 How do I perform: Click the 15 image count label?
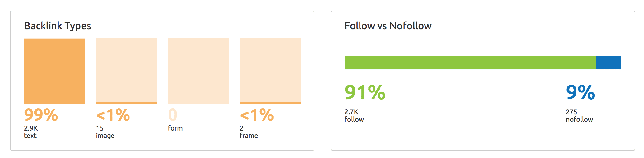pyautogui.click(x=100, y=128)
